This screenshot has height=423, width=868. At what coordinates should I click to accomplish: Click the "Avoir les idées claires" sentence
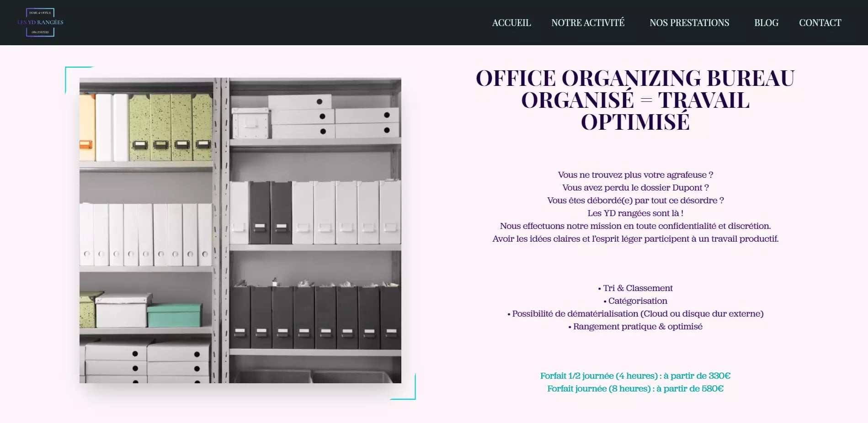(635, 239)
